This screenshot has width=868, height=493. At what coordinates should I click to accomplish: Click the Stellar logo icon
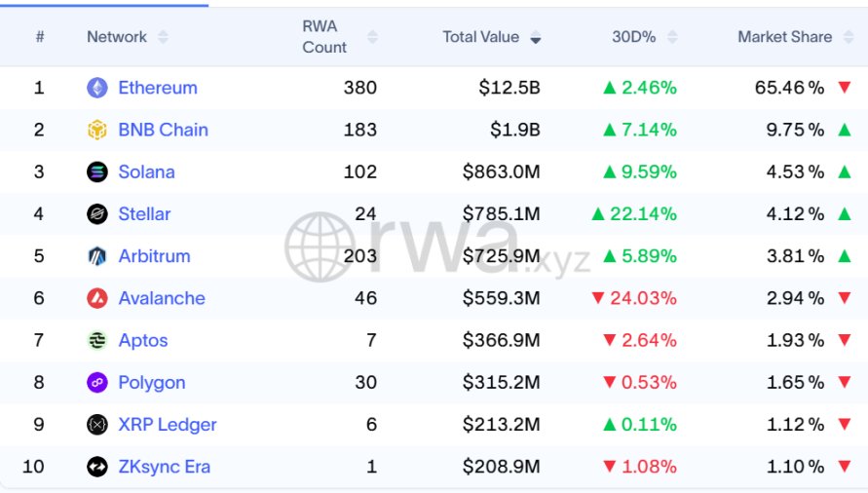[97, 214]
